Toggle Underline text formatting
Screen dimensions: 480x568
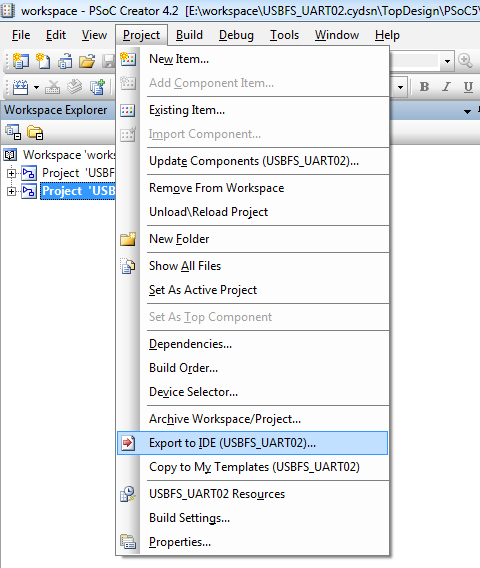[x=468, y=87]
